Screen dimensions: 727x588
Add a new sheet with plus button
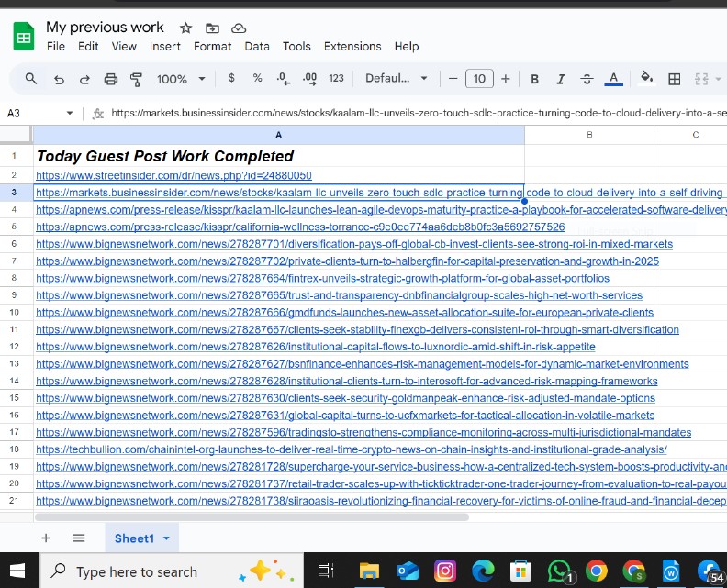coord(46,538)
